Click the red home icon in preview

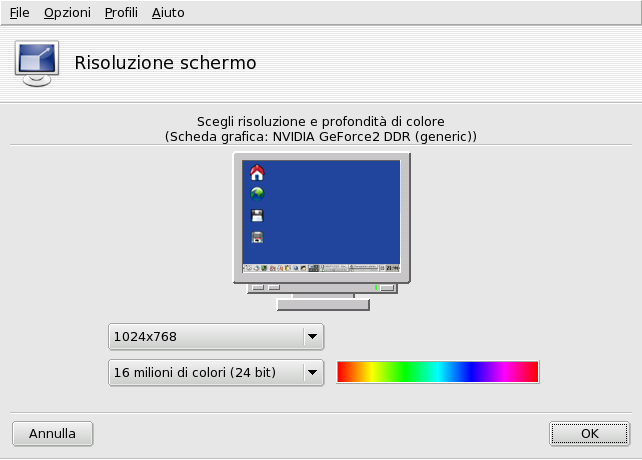point(257,173)
